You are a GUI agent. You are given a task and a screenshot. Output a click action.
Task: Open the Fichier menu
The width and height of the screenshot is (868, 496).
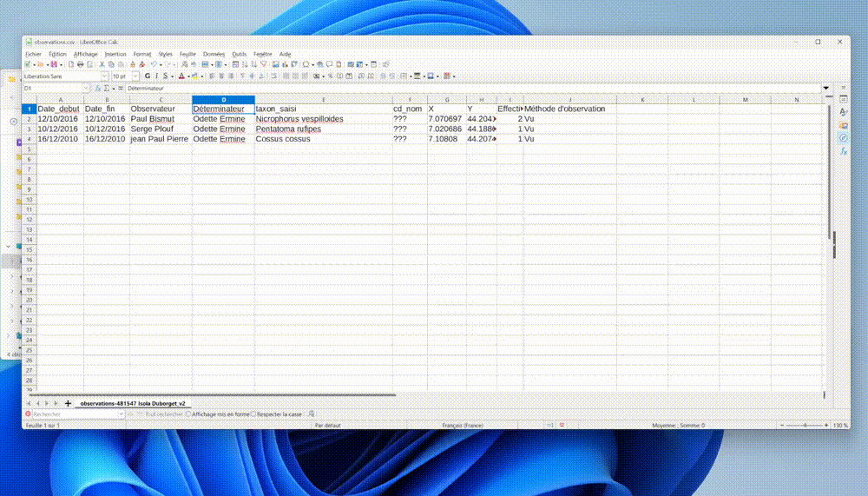point(33,55)
